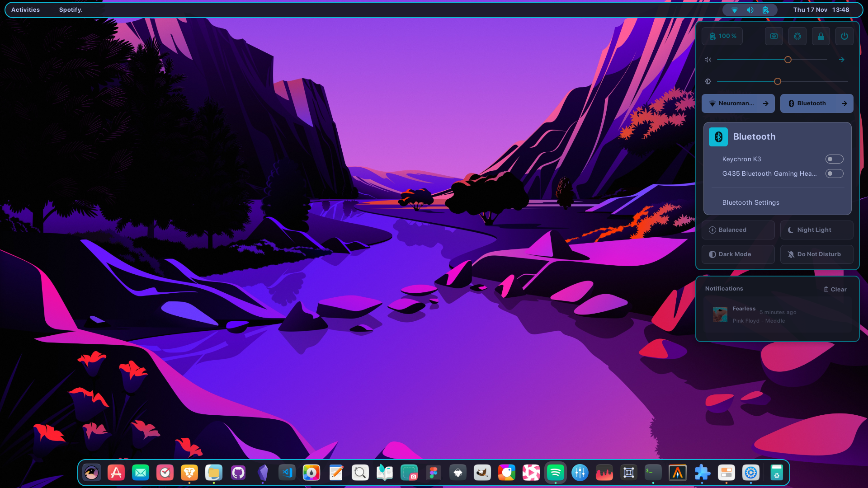The image size is (868, 488).
Task: Launch the e-book reader from dock
Action: 385,473
